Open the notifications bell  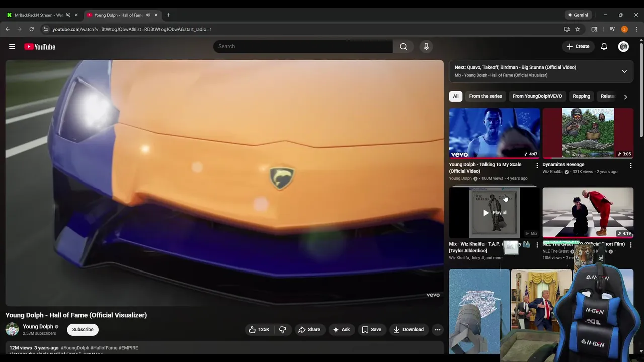point(604,46)
